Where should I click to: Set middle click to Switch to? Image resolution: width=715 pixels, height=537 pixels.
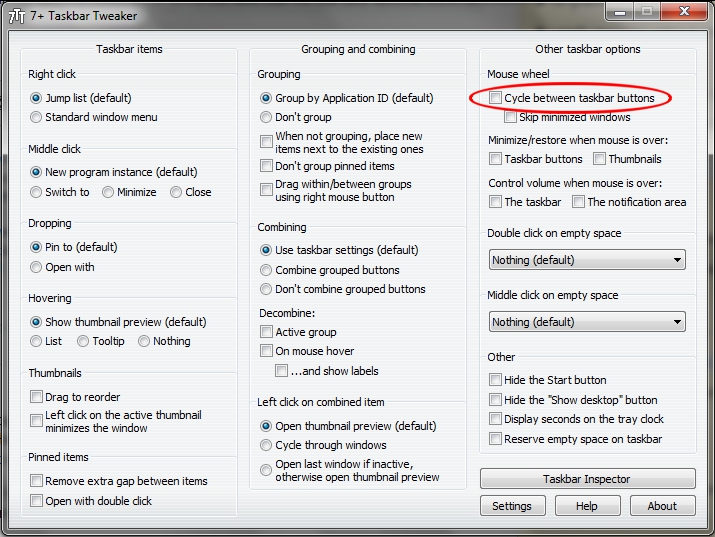pyautogui.click(x=36, y=192)
